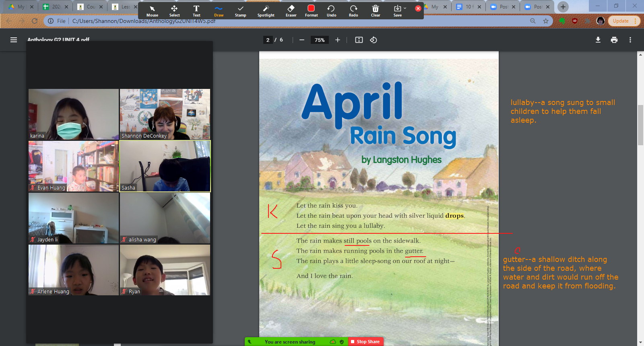Expand the Save options arrow
The image size is (644, 346).
tap(405, 8)
